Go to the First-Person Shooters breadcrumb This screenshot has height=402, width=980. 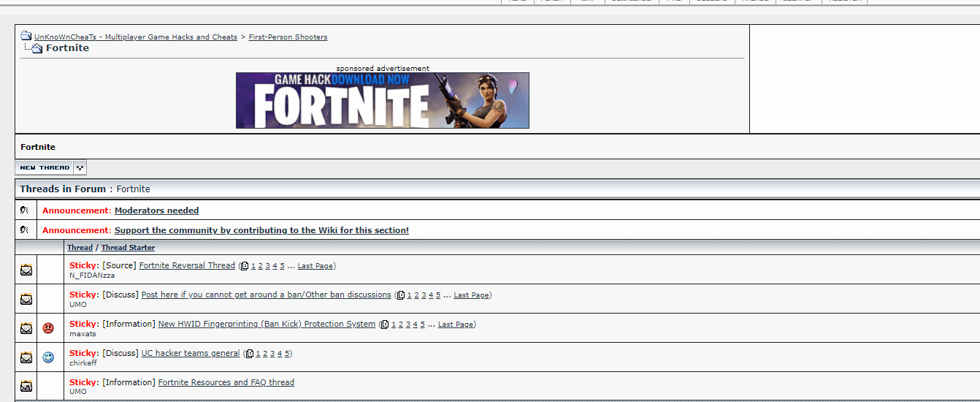pos(288,37)
